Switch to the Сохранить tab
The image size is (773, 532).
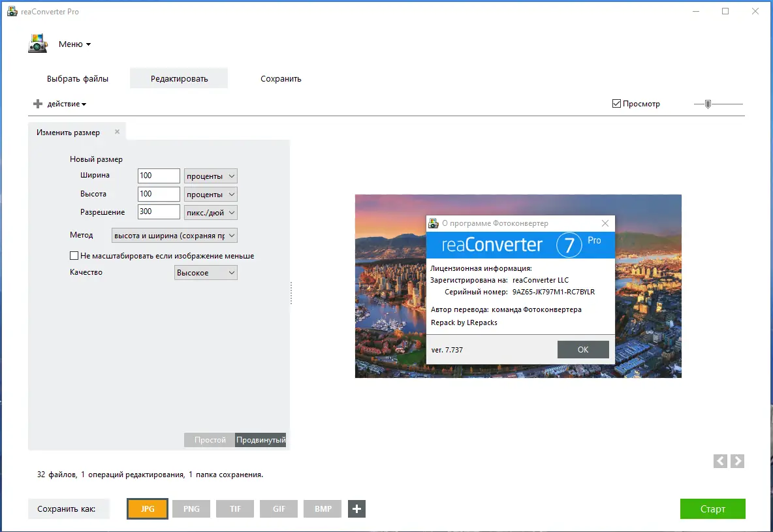[281, 79]
